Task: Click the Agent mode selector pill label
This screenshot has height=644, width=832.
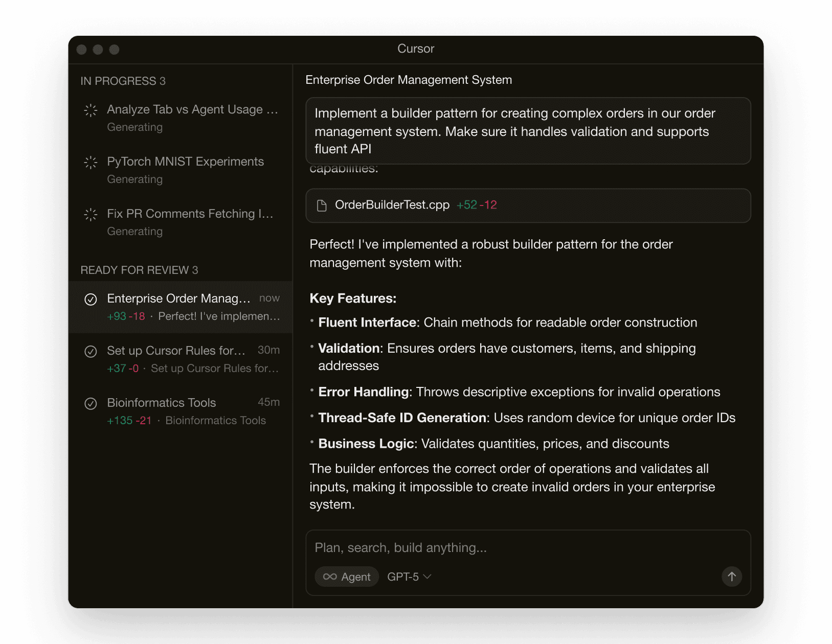Action: coord(347,577)
